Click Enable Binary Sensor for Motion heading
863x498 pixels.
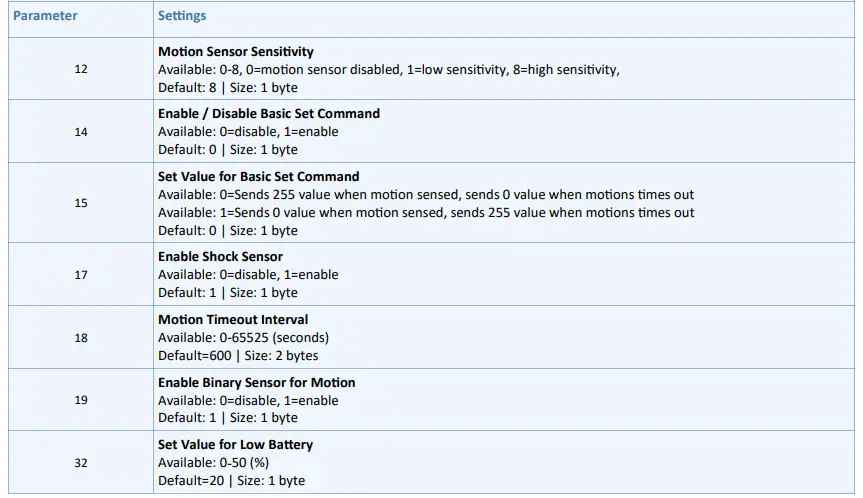pyautogui.click(x=256, y=383)
